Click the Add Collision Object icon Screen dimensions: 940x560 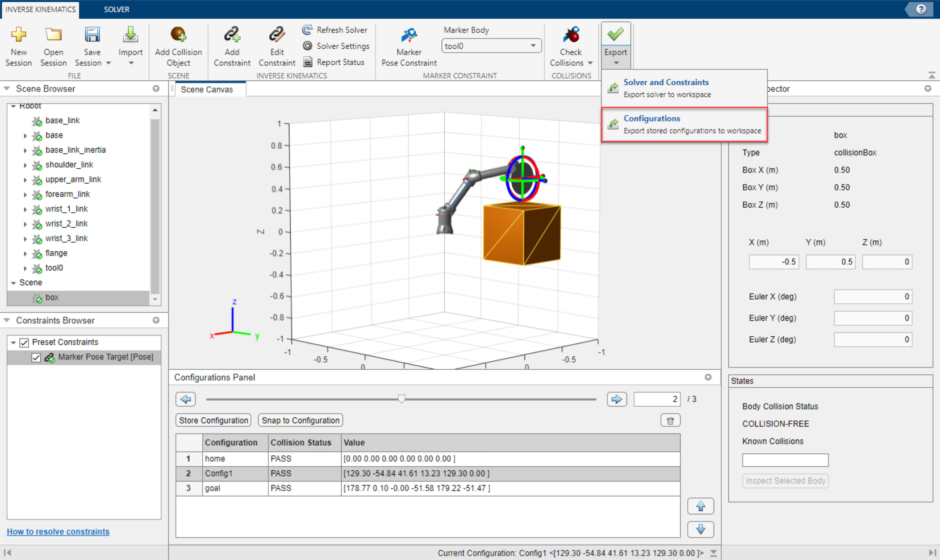click(x=178, y=35)
